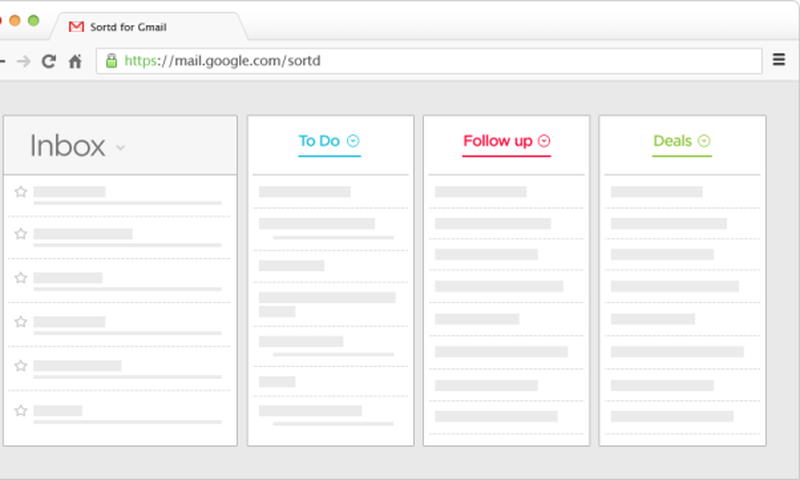800x480 pixels.
Task: Open the first item in Follow up list
Action: click(506, 192)
